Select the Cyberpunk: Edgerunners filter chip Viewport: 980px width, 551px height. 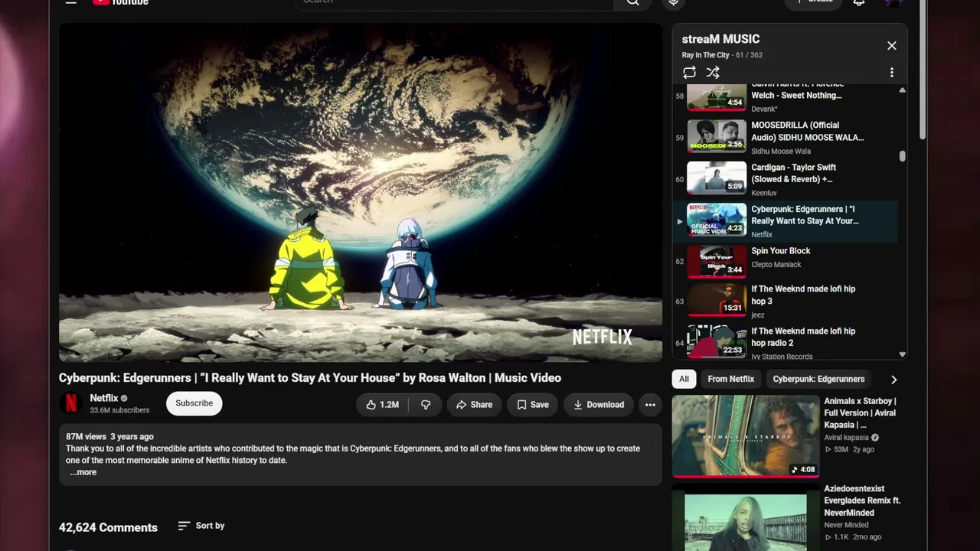[x=818, y=379]
